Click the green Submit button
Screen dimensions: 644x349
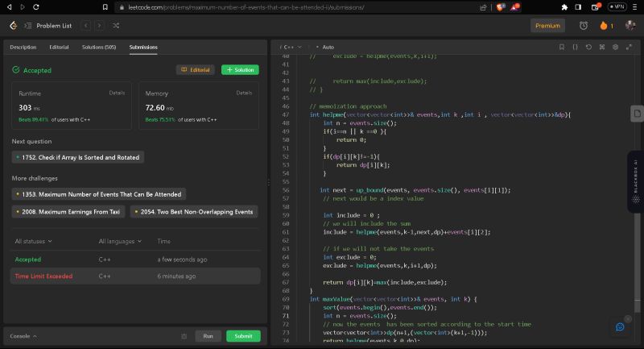pos(243,336)
